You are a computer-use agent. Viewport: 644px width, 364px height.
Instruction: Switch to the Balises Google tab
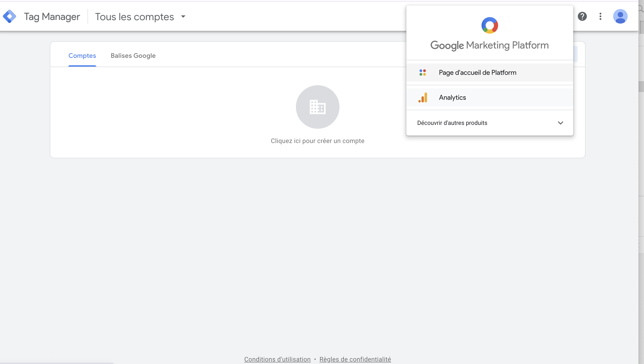(x=133, y=56)
